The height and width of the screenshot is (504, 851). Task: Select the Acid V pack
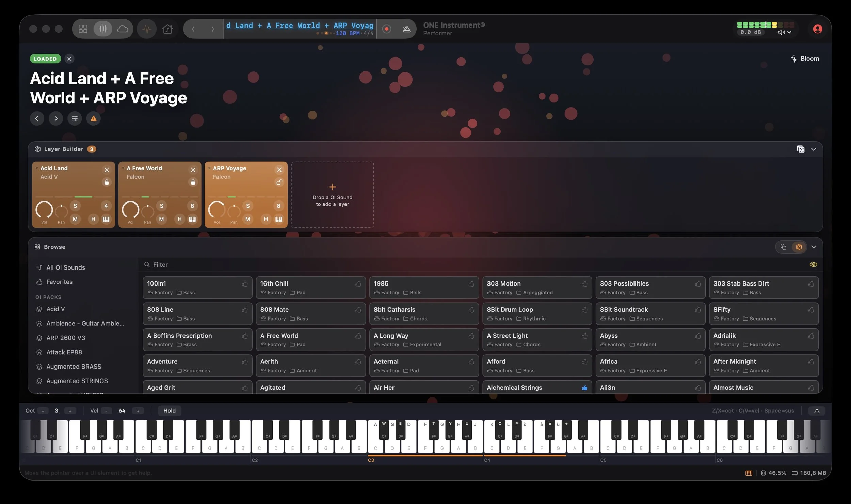[x=55, y=309]
